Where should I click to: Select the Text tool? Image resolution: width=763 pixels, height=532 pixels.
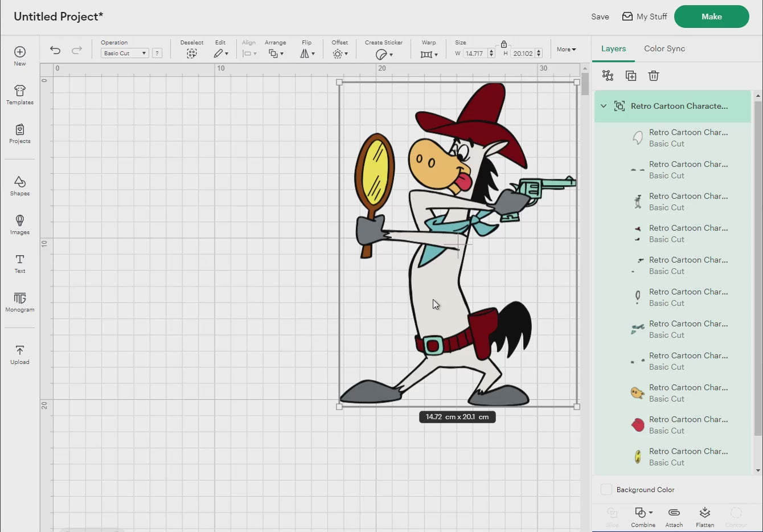pos(20,263)
